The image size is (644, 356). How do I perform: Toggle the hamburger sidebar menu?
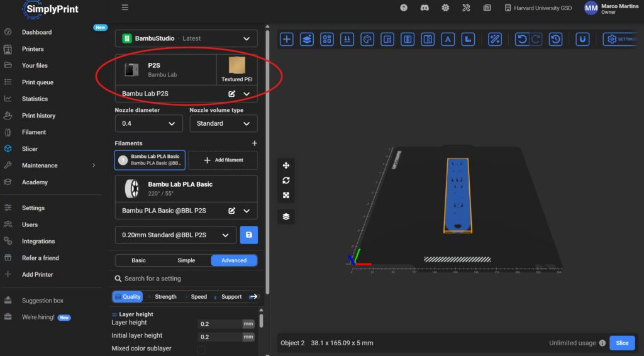(125, 8)
